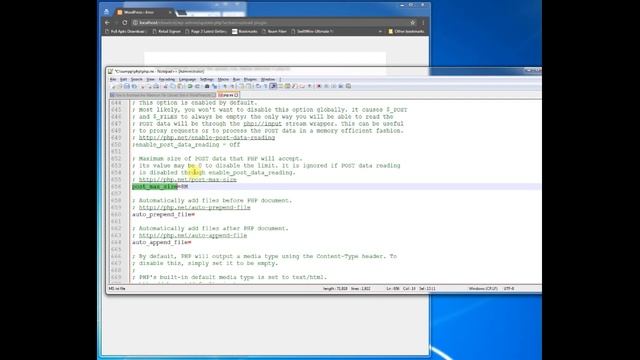Open the Chrome three-dot menu
Viewport: 640px width, 360px height.
point(423,23)
